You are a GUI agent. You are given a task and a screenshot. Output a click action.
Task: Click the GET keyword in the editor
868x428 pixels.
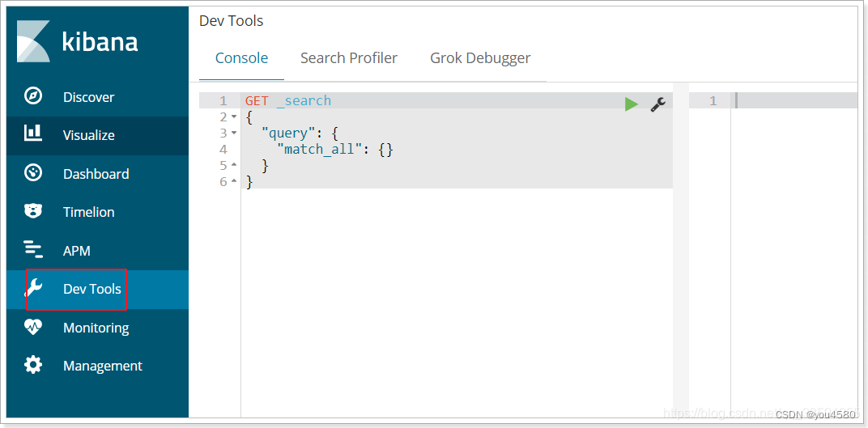tap(257, 100)
